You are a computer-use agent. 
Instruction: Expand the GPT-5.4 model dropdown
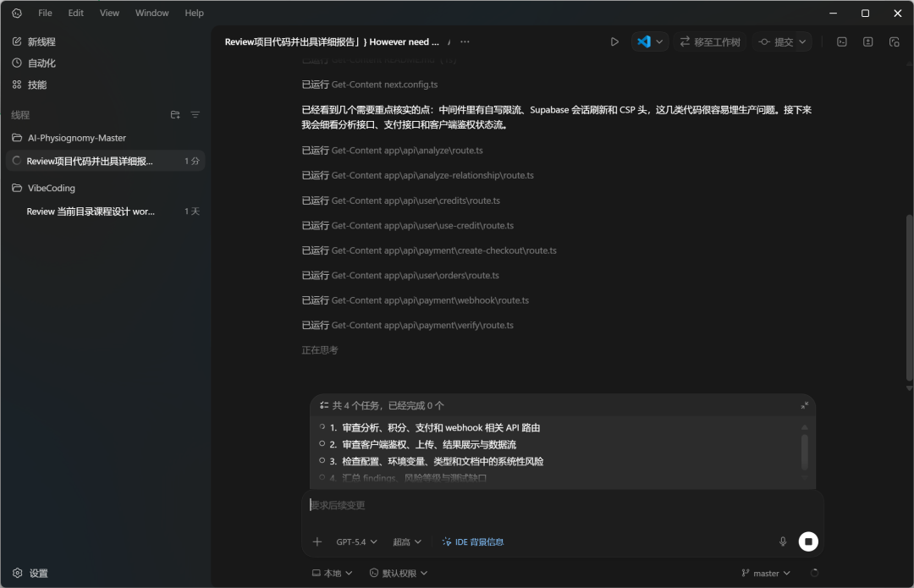(x=356, y=541)
